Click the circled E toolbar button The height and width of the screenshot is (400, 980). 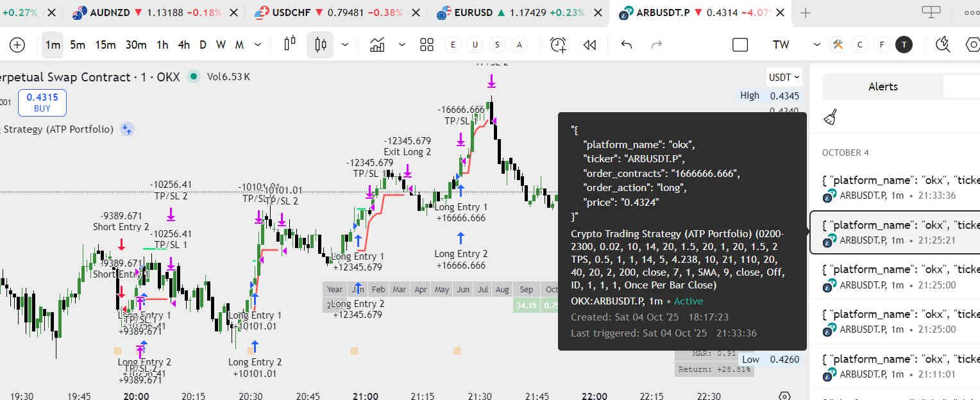[x=453, y=45]
